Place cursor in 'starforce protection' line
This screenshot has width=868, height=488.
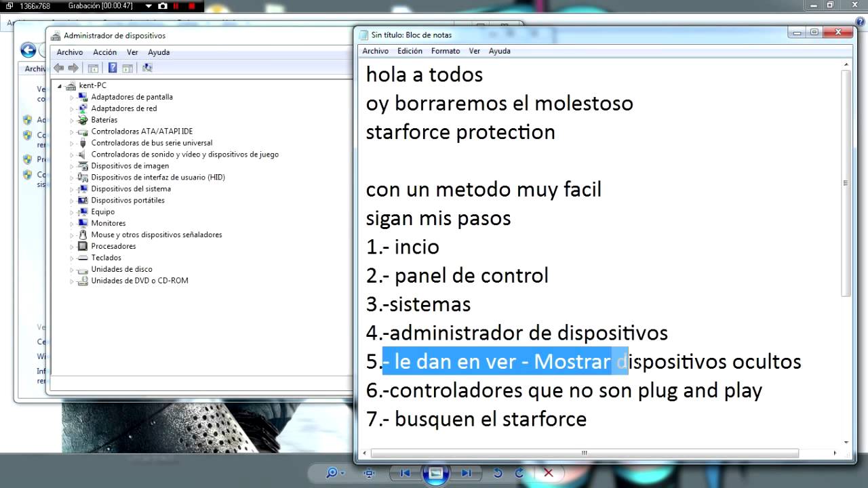click(x=460, y=132)
